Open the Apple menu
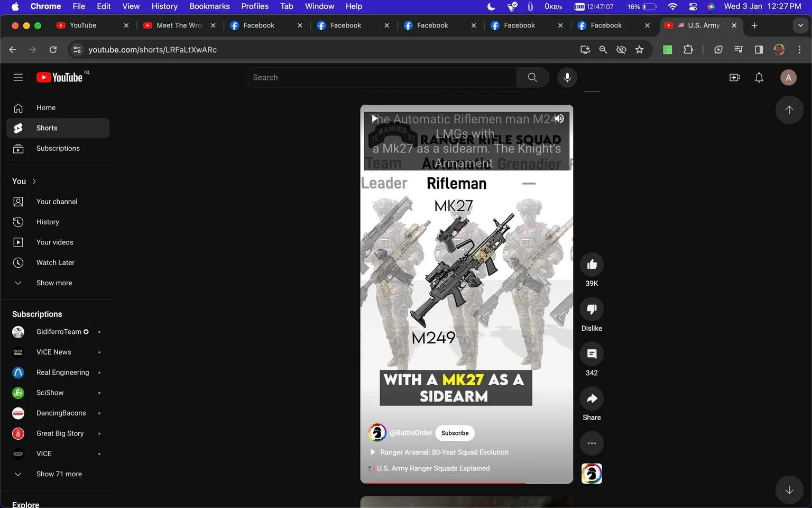This screenshot has width=812, height=508. click(x=15, y=6)
